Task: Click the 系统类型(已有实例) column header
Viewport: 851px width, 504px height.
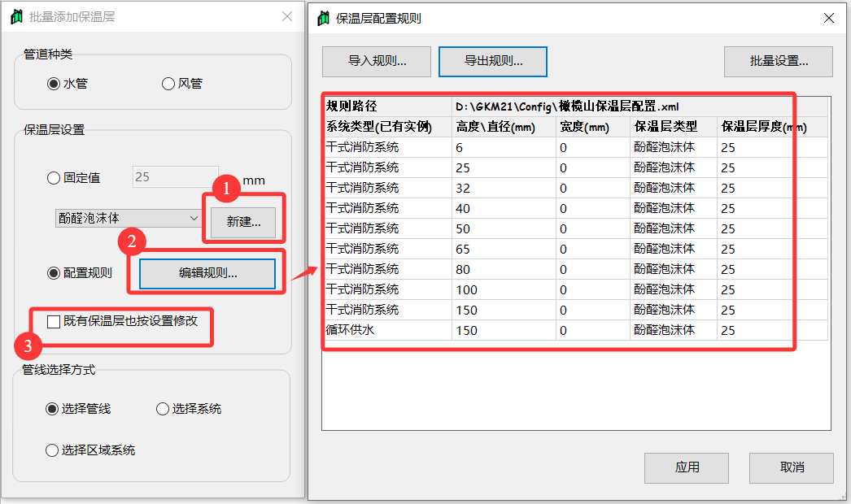Action: click(387, 127)
